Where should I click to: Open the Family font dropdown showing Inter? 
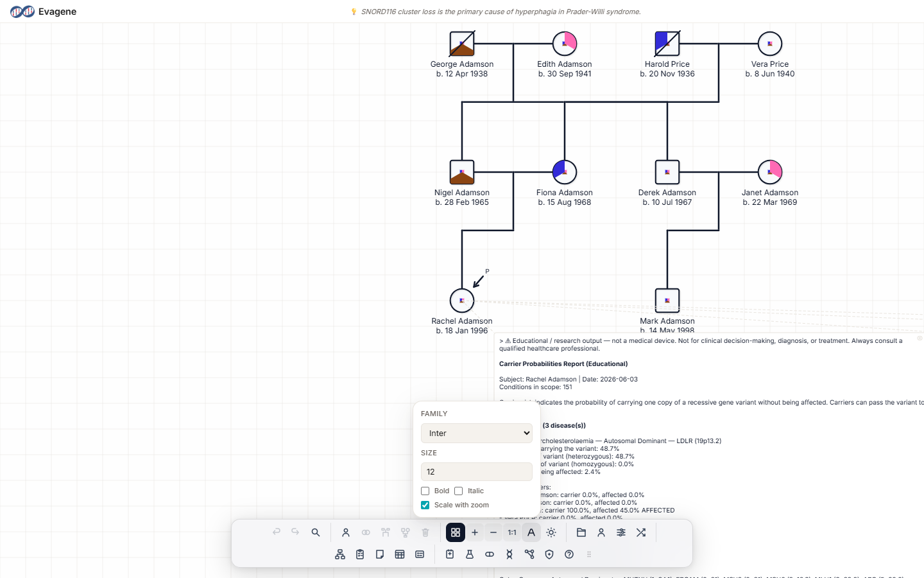(x=477, y=433)
